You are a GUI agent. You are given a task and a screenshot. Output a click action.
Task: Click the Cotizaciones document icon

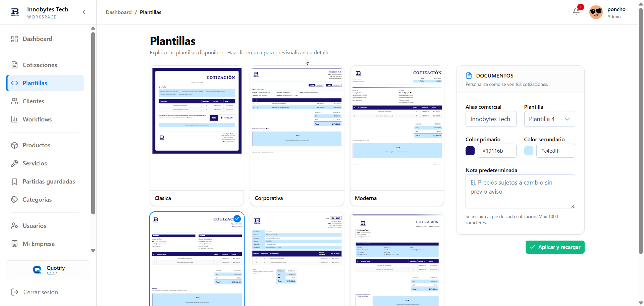tap(14, 65)
